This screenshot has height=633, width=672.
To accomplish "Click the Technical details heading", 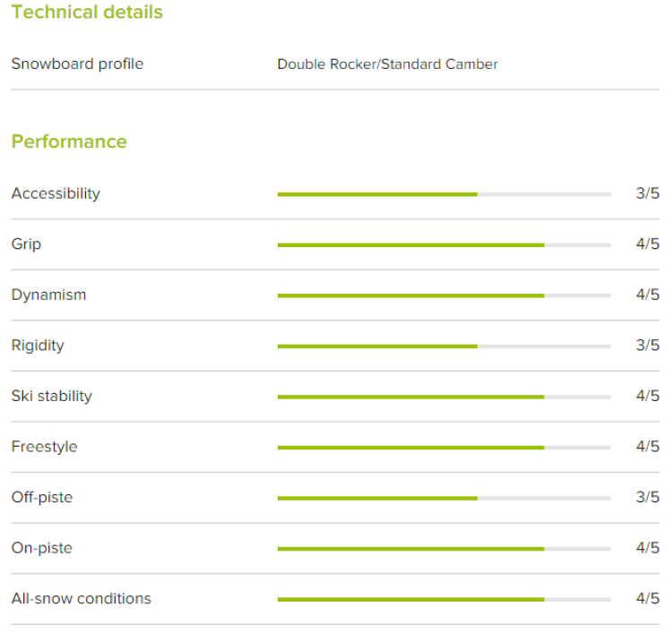I will pos(87,13).
